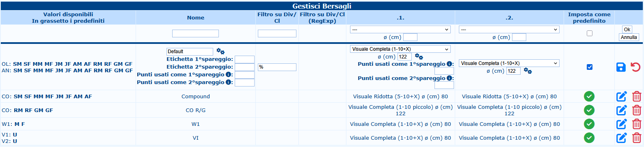Click green check mark in Compound row
This screenshot has height=147, width=644.
coord(589,97)
